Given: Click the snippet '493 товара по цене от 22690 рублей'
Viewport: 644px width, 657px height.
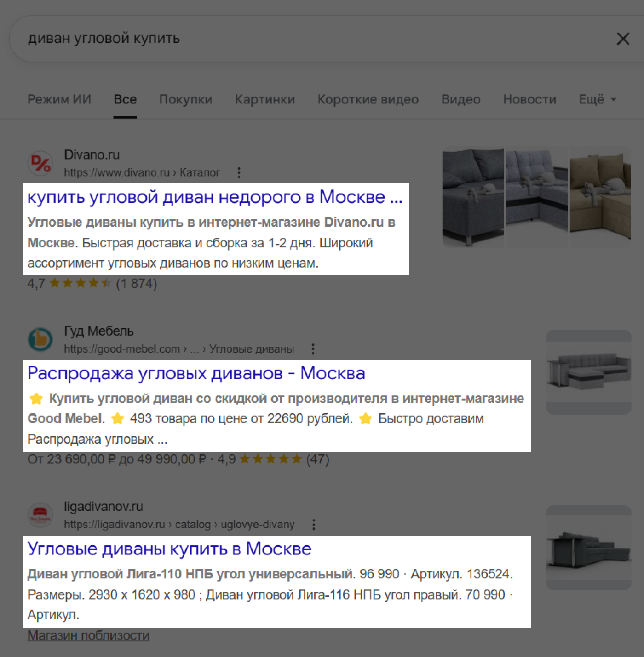Looking at the screenshot, I should point(241,418).
